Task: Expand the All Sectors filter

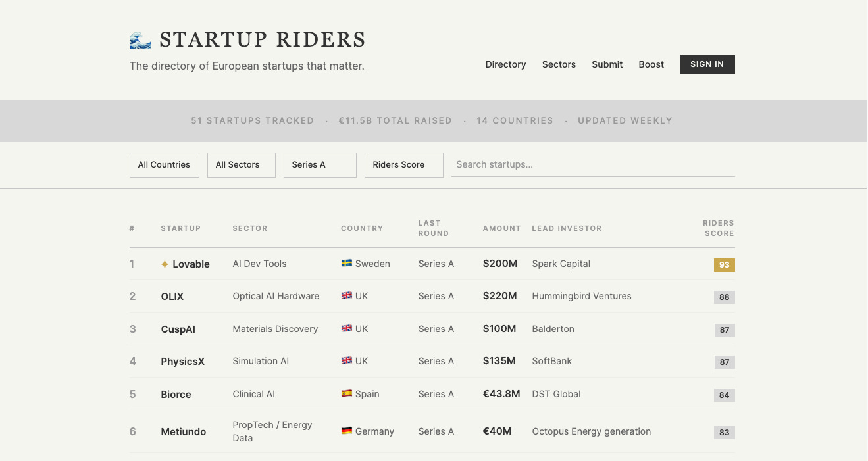Action: point(241,165)
